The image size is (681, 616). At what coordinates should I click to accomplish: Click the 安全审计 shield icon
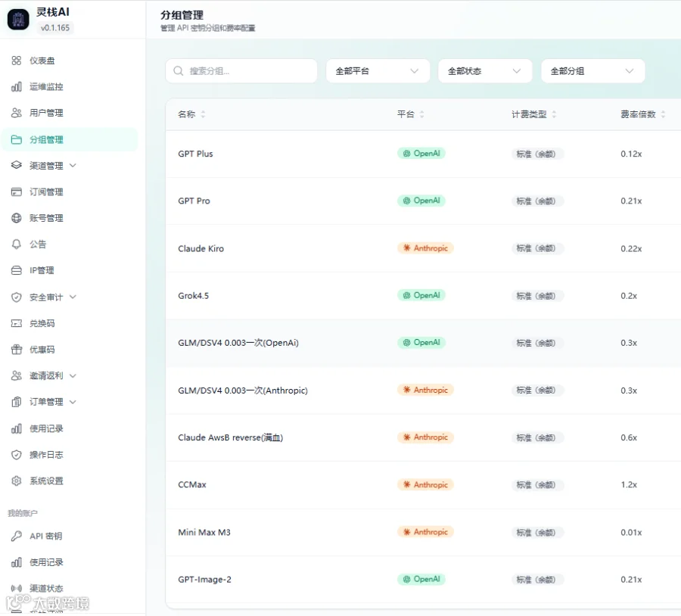point(17,297)
